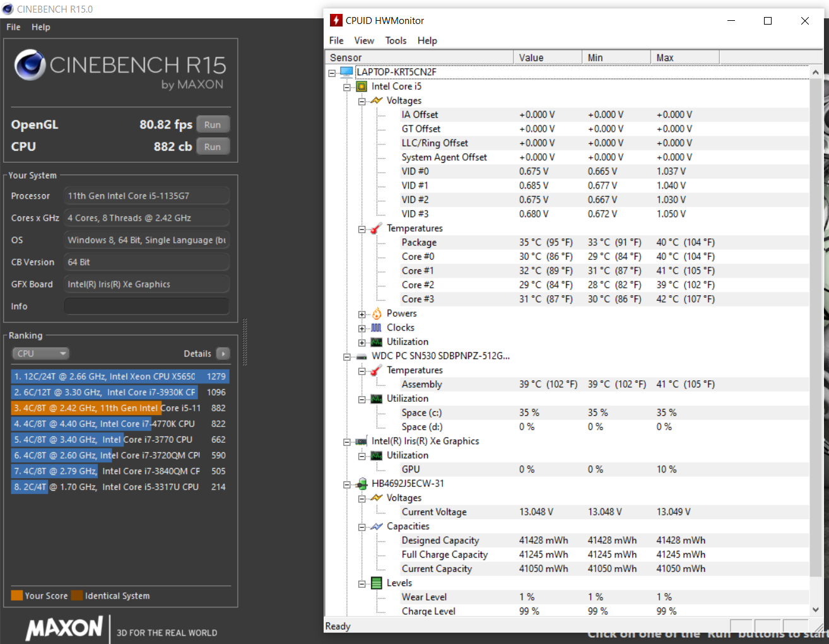Expand the Clocks node

point(362,328)
